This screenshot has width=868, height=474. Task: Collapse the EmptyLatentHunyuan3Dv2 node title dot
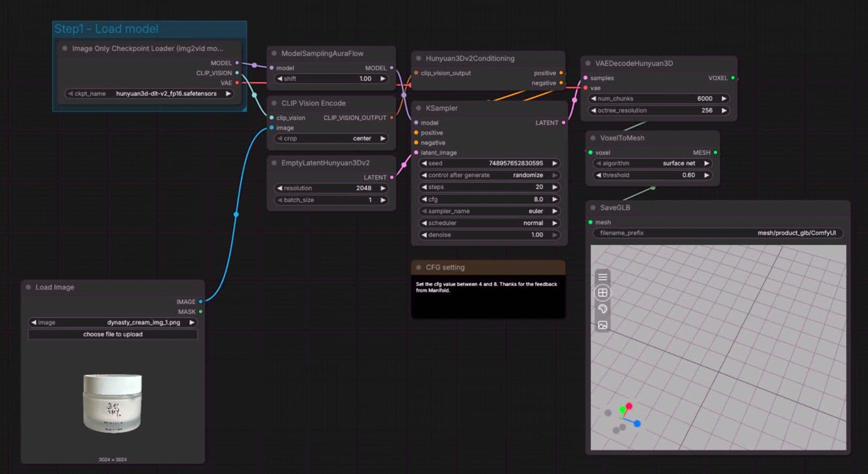pyautogui.click(x=274, y=163)
